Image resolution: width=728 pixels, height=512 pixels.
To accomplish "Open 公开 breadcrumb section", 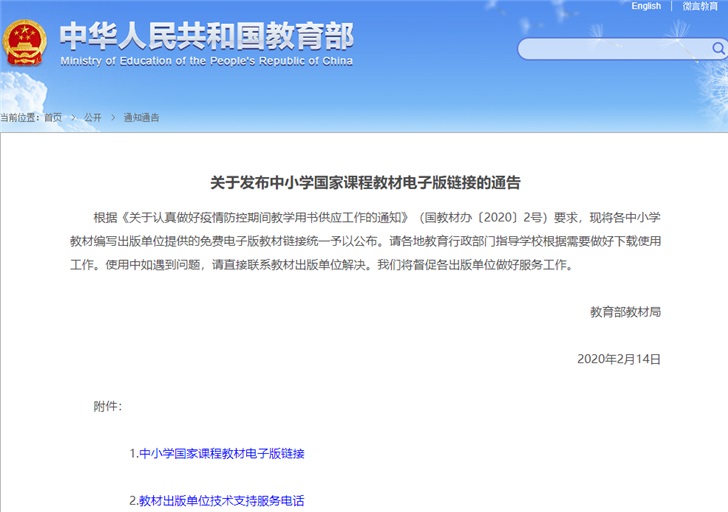I will point(92,117).
